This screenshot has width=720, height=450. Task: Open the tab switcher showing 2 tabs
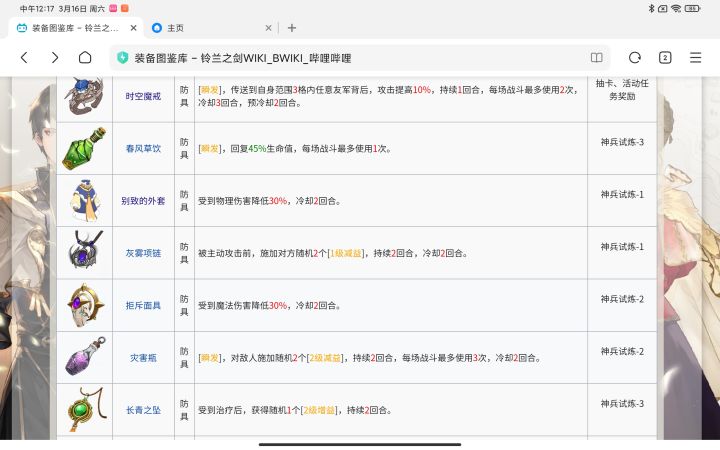(x=665, y=58)
